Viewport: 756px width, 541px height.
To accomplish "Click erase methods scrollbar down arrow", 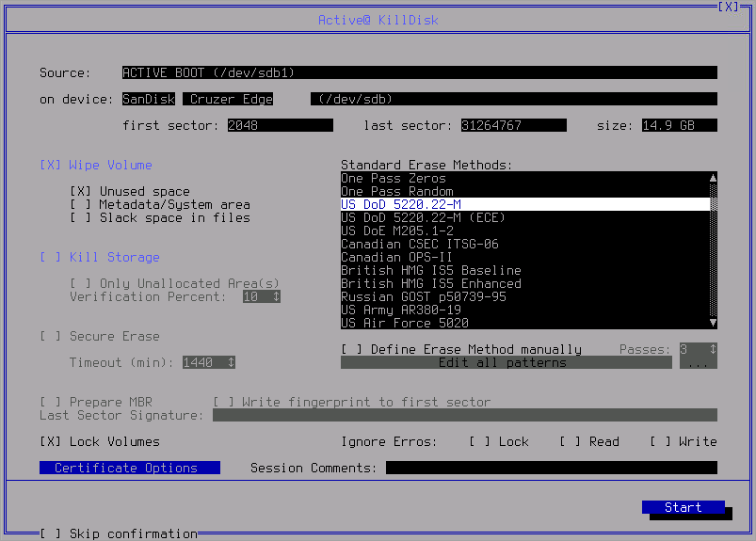I will coord(713,323).
